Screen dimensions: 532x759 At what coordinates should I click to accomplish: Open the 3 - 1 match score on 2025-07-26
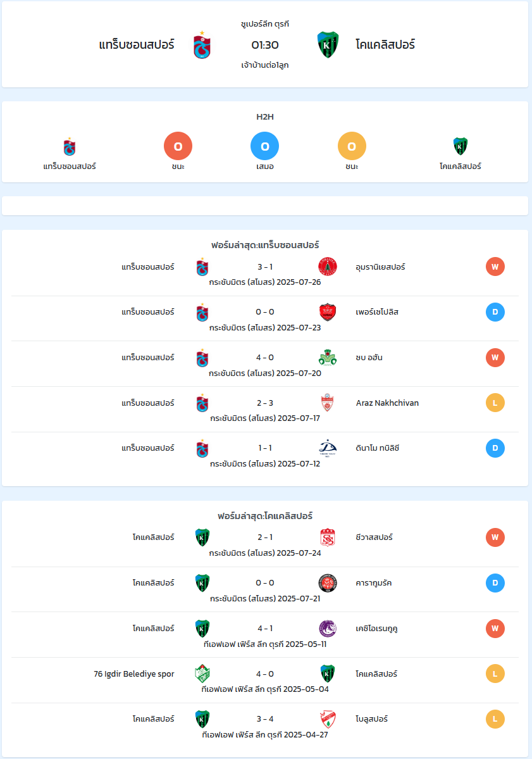coord(265,267)
